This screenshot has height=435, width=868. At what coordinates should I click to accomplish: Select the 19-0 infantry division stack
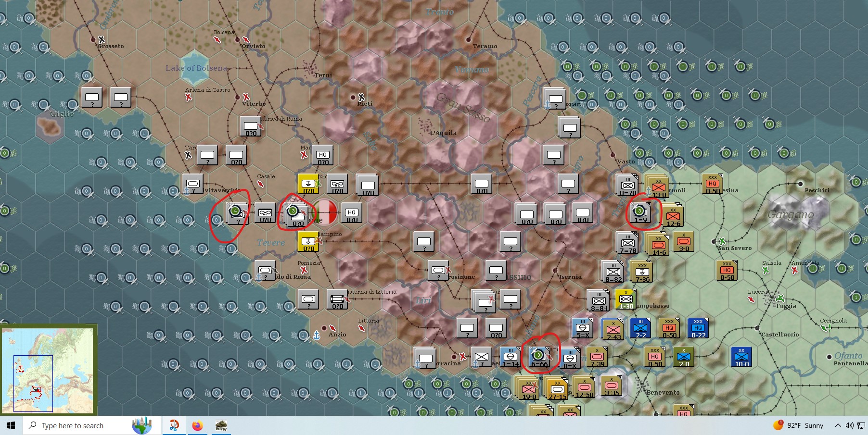pos(528,388)
